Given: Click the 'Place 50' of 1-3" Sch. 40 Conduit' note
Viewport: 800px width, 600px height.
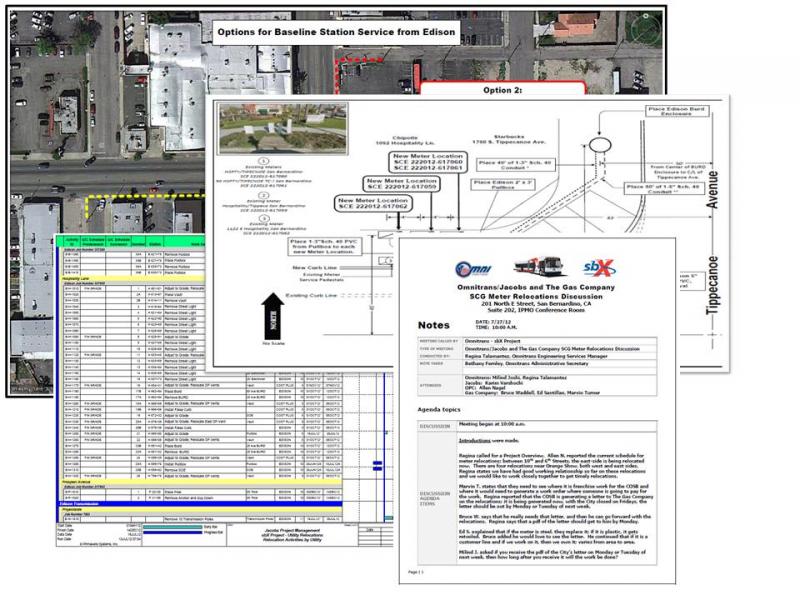Looking at the screenshot, I should point(663,189).
